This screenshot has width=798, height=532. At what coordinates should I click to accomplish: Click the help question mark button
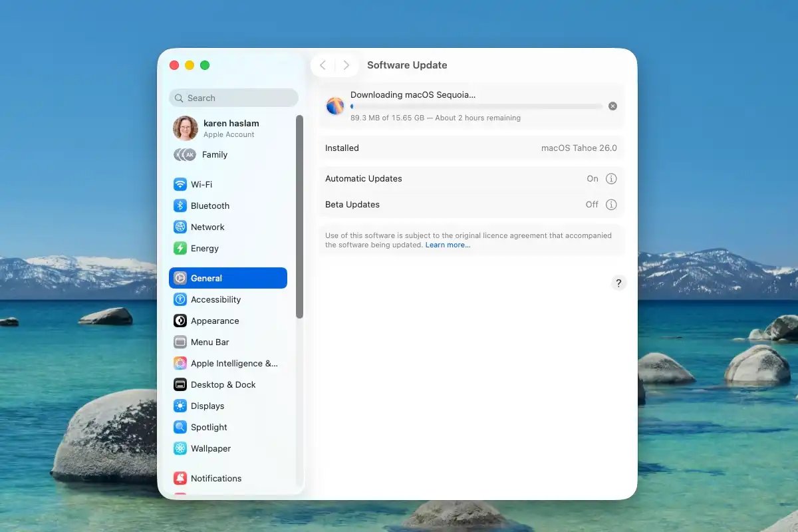618,283
